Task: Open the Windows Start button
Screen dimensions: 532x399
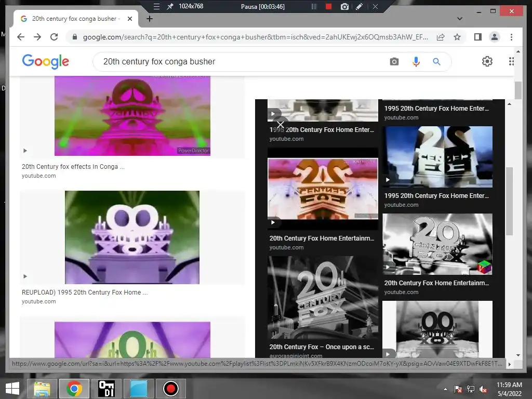Action: [x=12, y=389]
